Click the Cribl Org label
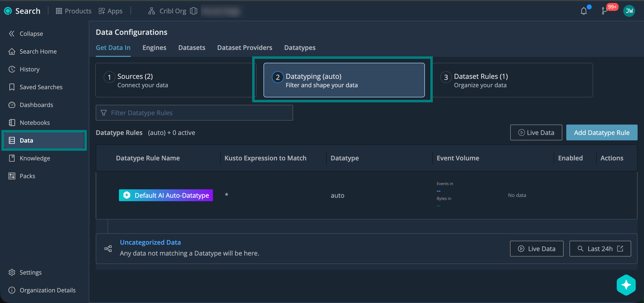This screenshot has width=644, height=303. 173,11
